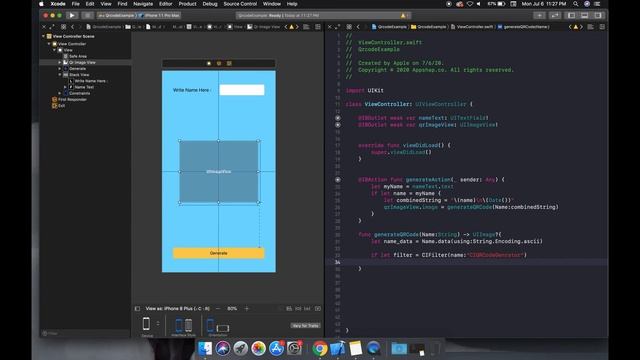This screenshot has width=640, height=360.
Task: Open the Product menu
Action: click(x=187, y=4)
